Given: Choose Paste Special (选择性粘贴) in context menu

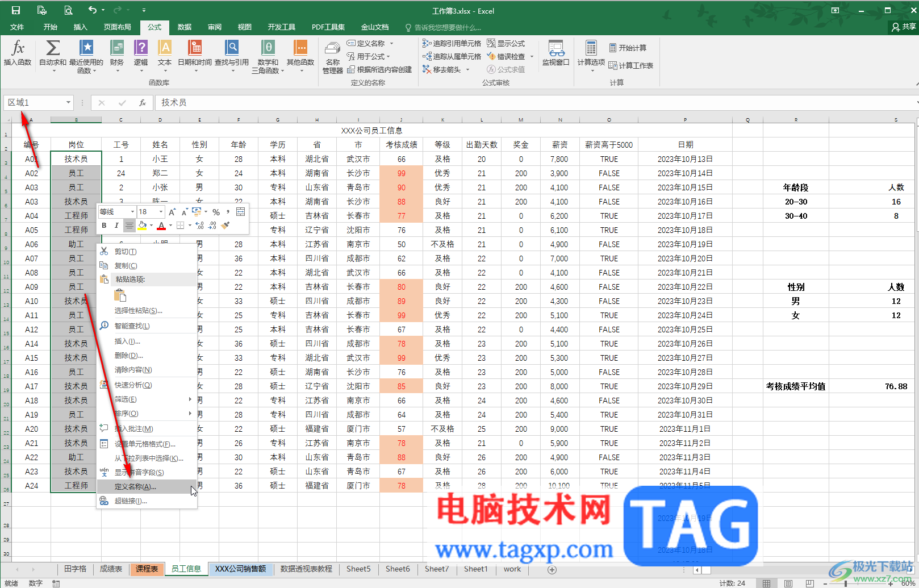Looking at the screenshot, I should coord(147,311).
